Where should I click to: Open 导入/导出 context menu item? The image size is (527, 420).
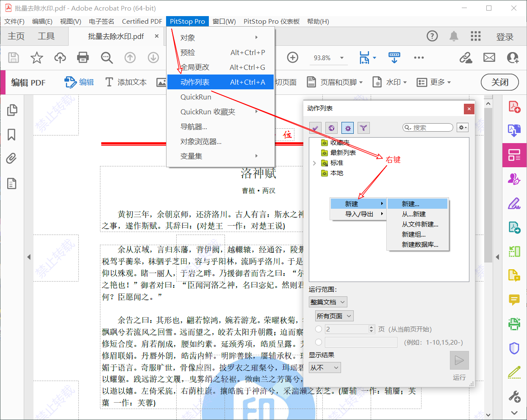click(x=358, y=214)
